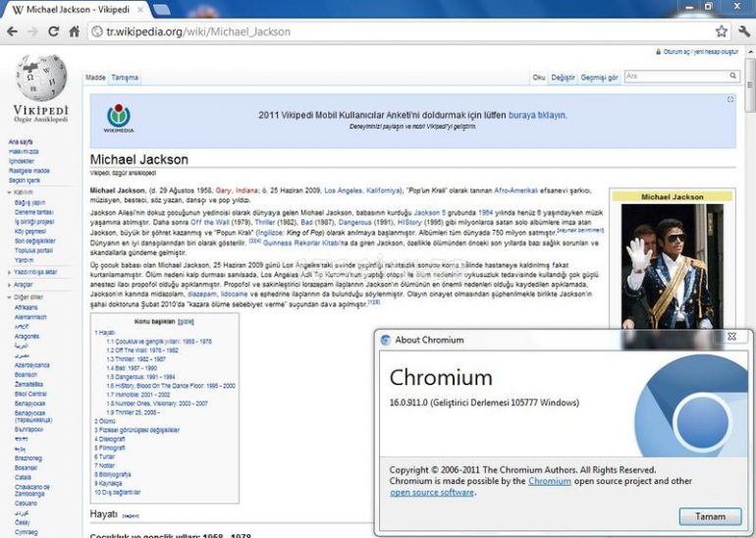Follow the 'buraya tıklayın' survey link
Viewport: 756px width, 538px height.
[x=538, y=115]
